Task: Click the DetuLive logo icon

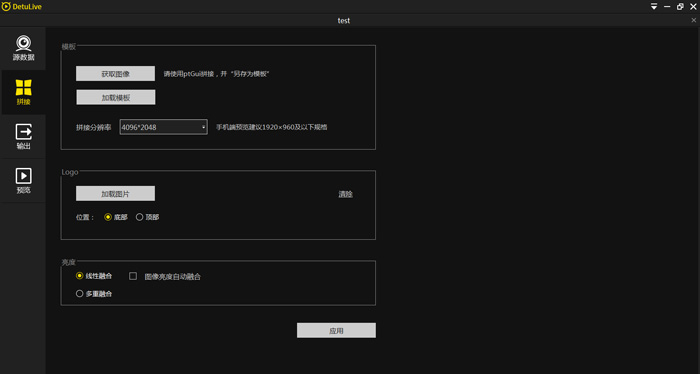Action: point(6,7)
